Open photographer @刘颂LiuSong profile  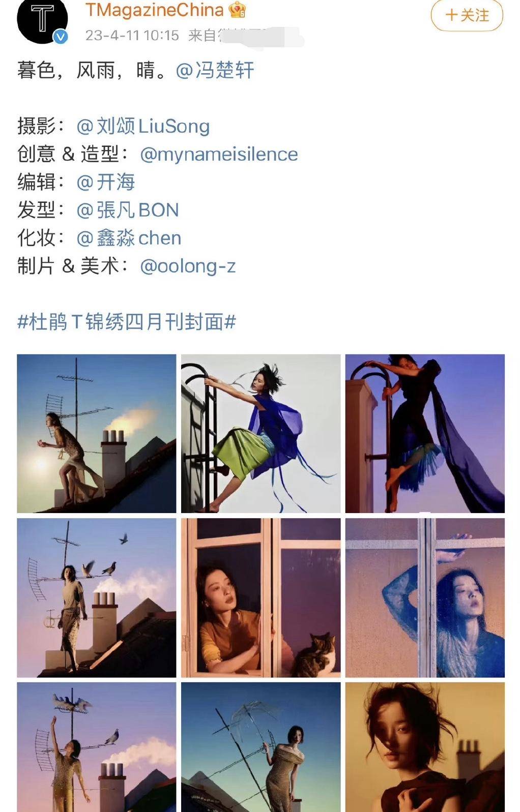[143, 126]
